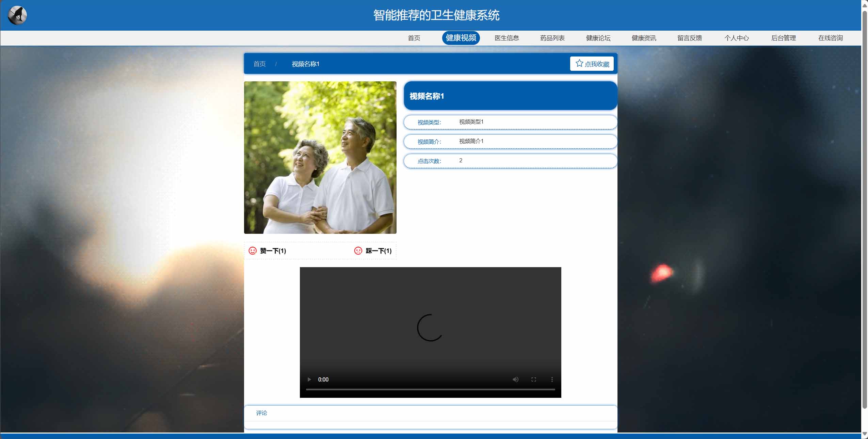
Task: Click the 视频简介 label
Action: click(x=429, y=142)
